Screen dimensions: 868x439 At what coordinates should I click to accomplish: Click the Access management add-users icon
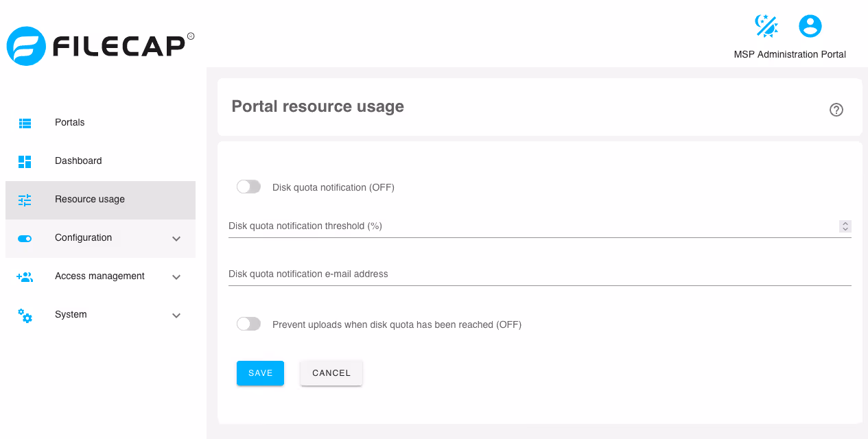click(x=25, y=277)
